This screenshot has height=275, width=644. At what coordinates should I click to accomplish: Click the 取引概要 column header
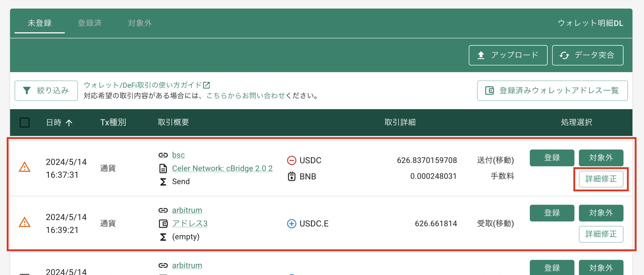[x=173, y=122]
